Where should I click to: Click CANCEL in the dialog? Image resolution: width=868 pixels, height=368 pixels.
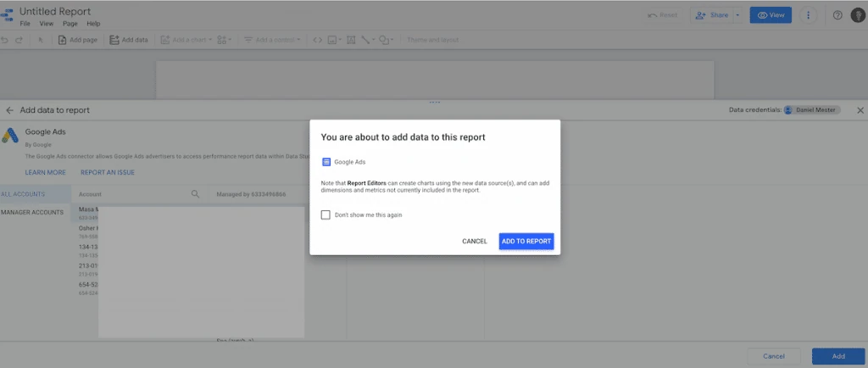pyautogui.click(x=475, y=242)
